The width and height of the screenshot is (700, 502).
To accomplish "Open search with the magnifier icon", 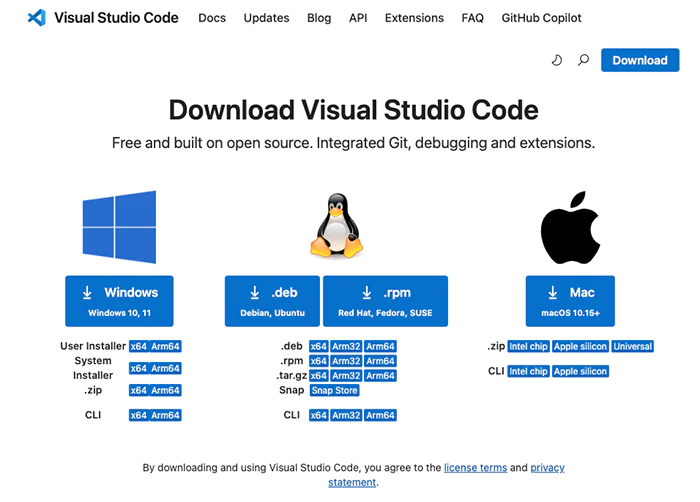I will coord(583,60).
